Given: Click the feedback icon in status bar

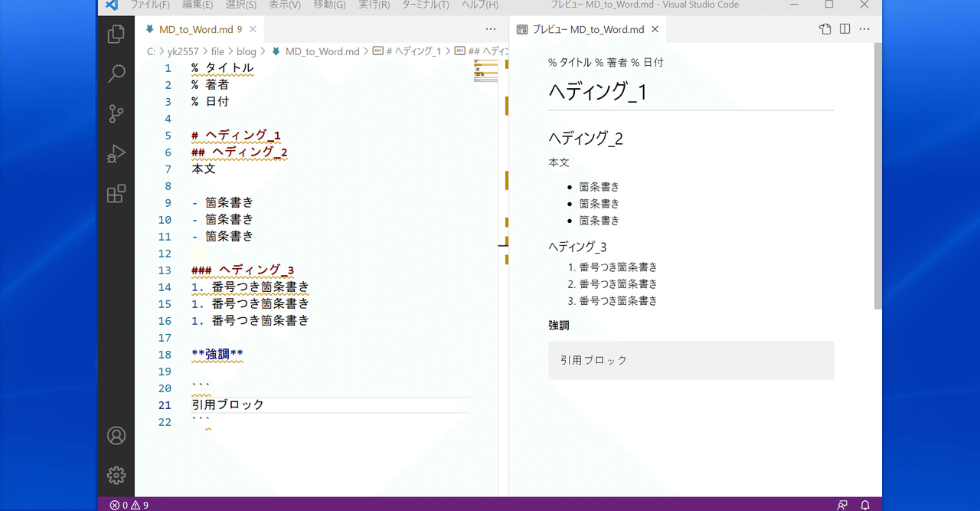Looking at the screenshot, I should pos(842,505).
